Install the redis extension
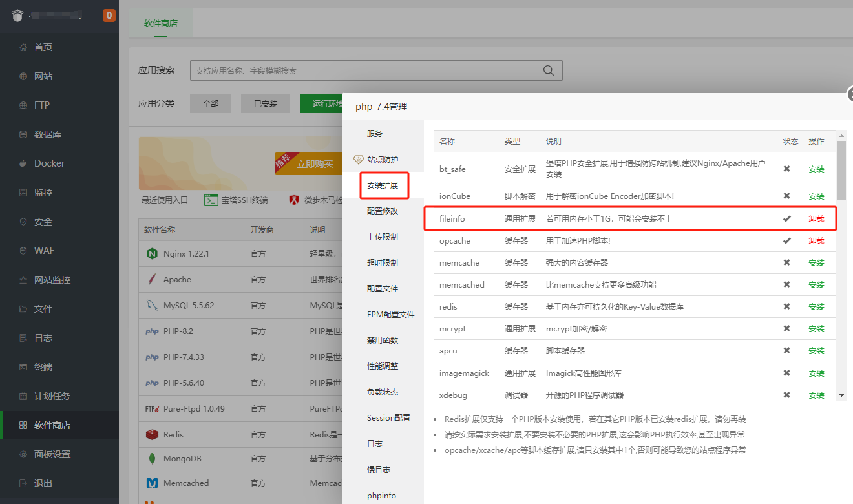The height and width of the screenshot is (504, 853). coord(816,307)
